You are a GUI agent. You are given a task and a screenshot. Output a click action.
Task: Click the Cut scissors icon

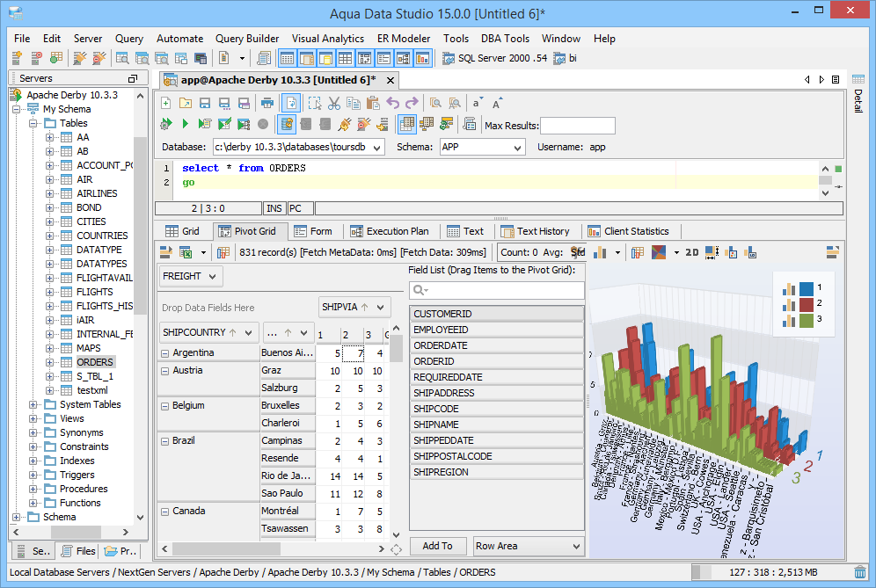pyautogui.click(x=334, y=103)
